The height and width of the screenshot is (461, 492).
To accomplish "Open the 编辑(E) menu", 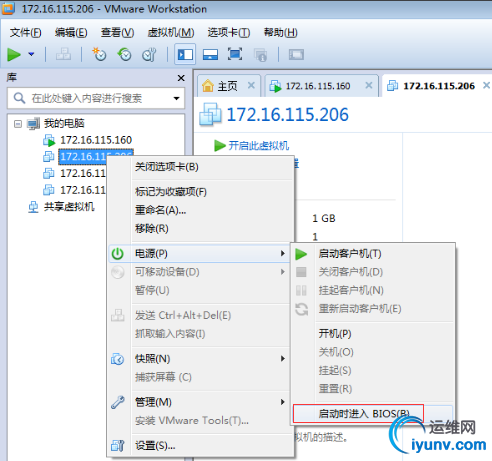I will tap(71, 33).
